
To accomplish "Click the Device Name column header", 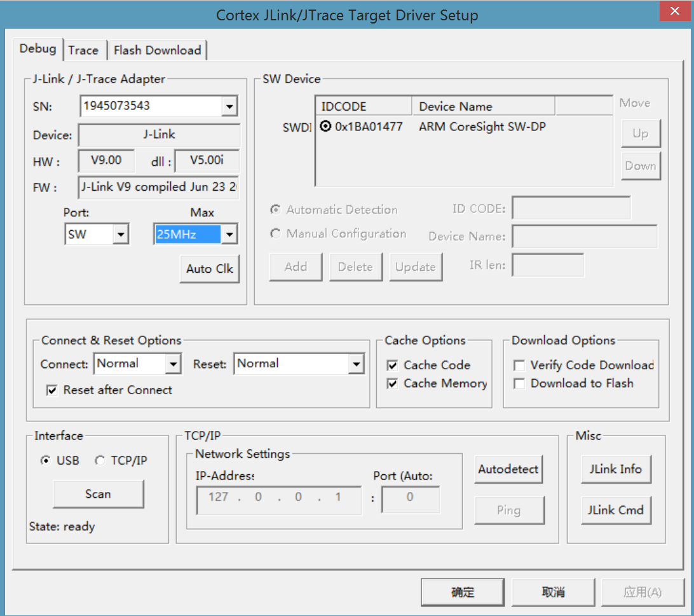I will pyautogui.click(x=483, y=106).
